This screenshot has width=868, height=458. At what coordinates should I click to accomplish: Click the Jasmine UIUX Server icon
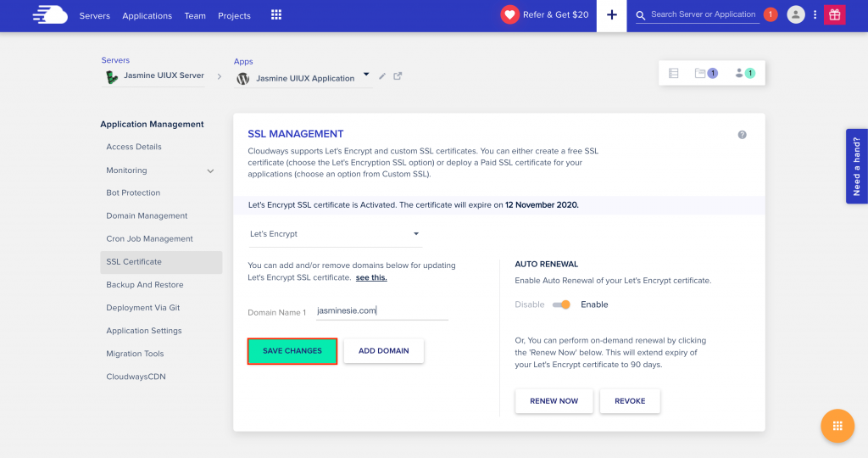pyautogui.click(x=112, y=77)
